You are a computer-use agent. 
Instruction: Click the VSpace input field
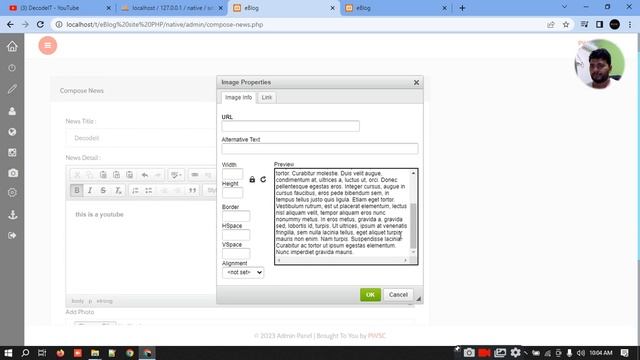click(x=236, y=253)
